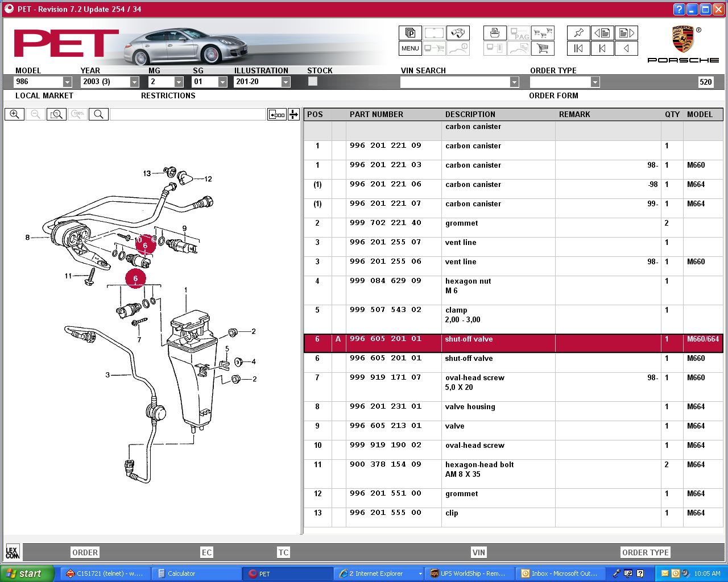Select the zoom-to-region magnifier tool

56,114
